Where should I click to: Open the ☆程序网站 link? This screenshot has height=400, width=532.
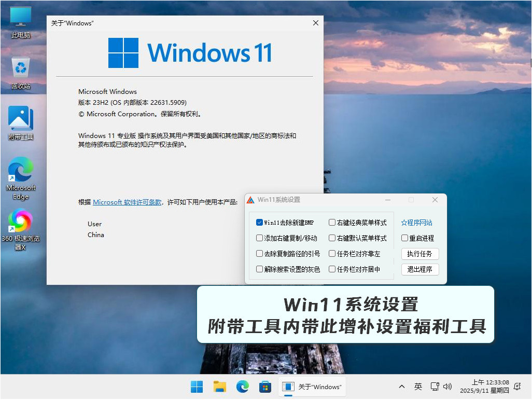[x=417, y=223]
